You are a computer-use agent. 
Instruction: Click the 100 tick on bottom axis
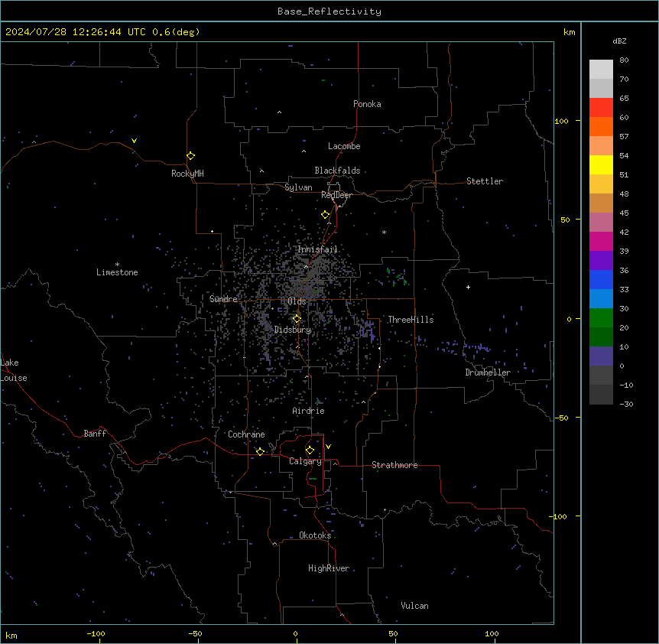(492, 633)
